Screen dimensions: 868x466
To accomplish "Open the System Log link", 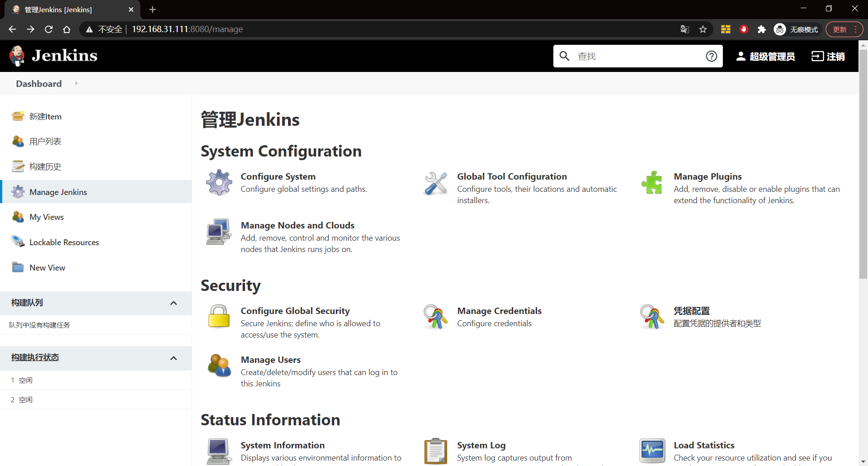I will [481, 445].
